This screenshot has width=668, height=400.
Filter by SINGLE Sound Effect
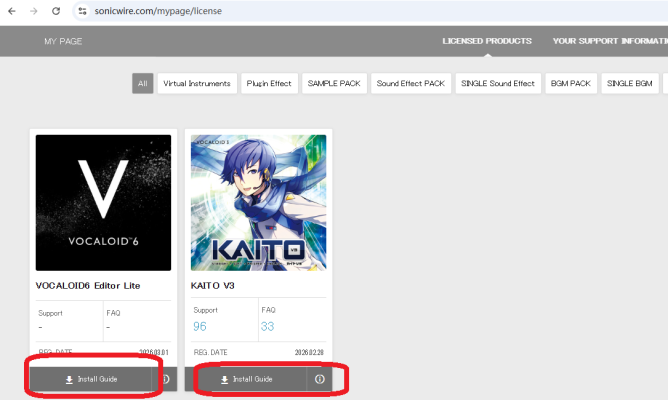(497, 83)
